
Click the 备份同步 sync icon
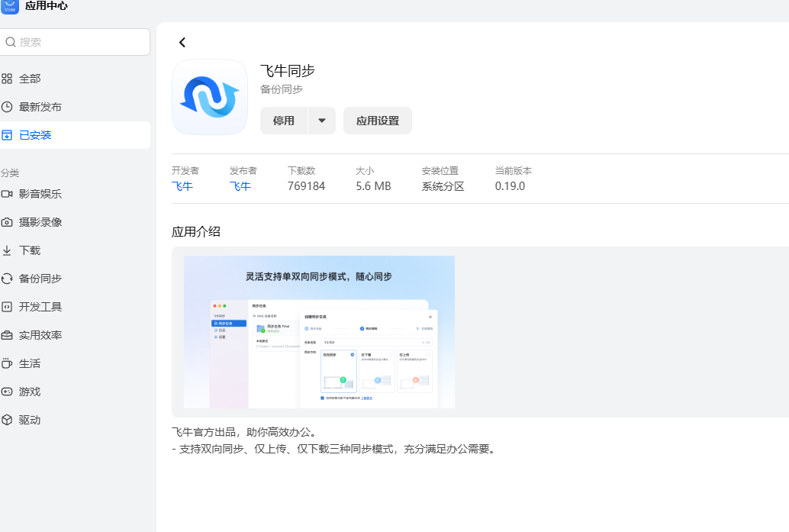[7, 279]
